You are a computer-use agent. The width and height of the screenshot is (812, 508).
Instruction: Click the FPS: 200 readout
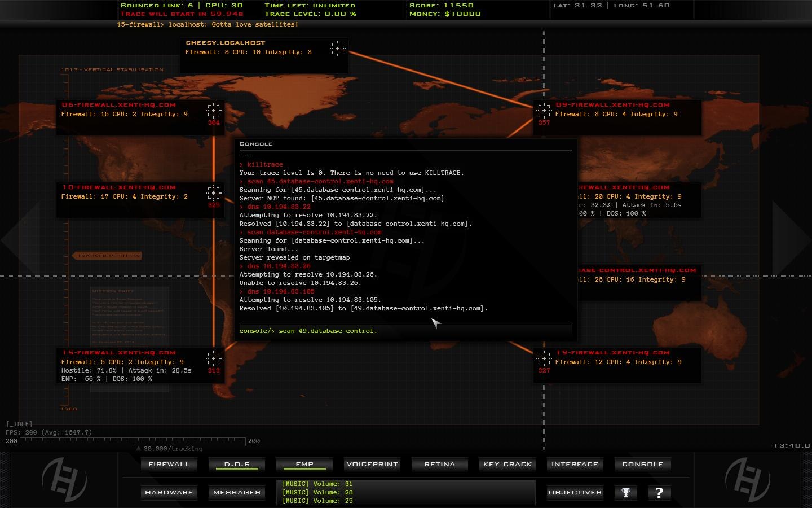pos(48,432)
